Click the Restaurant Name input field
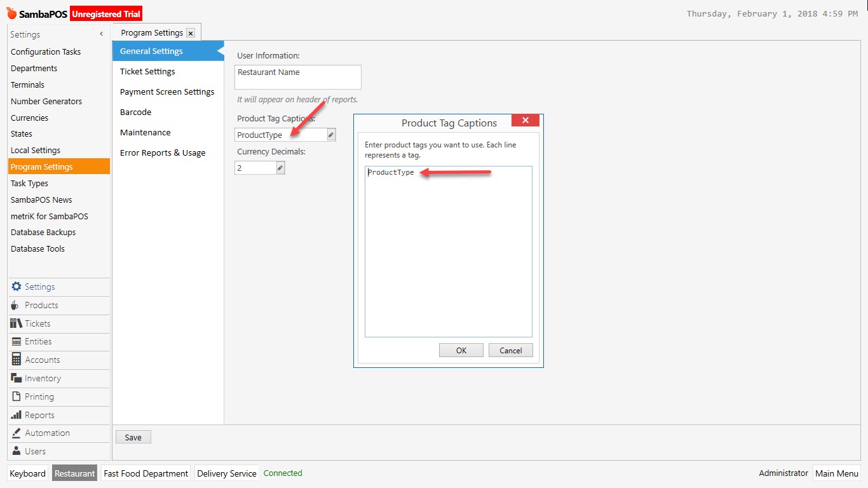 click(297, 77)
